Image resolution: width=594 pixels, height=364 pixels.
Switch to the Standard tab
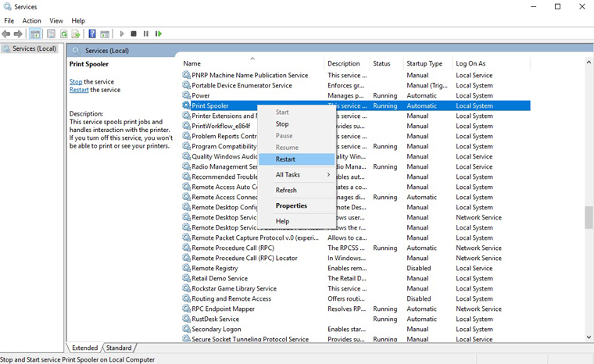(119, 348)
